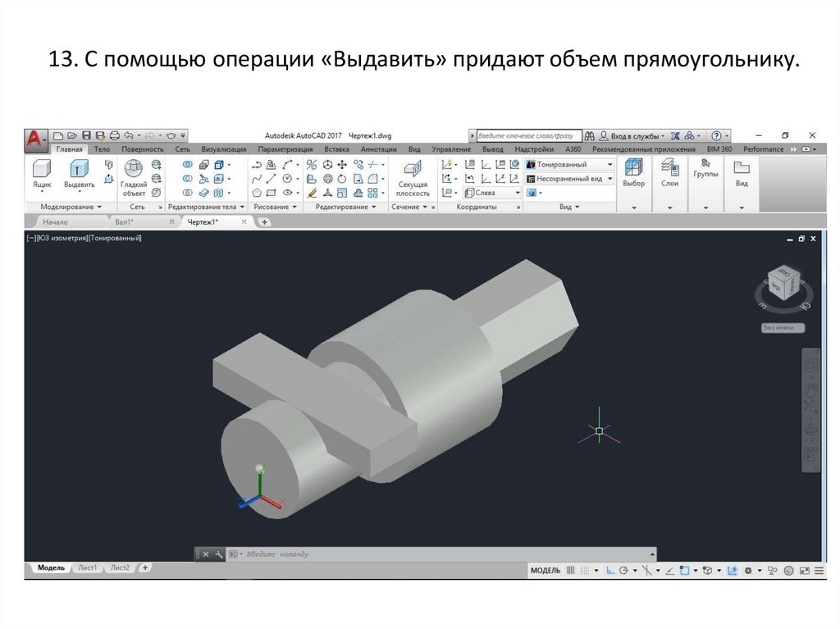Switch to the Тело ribbon tab

click(x=102, y=149)
